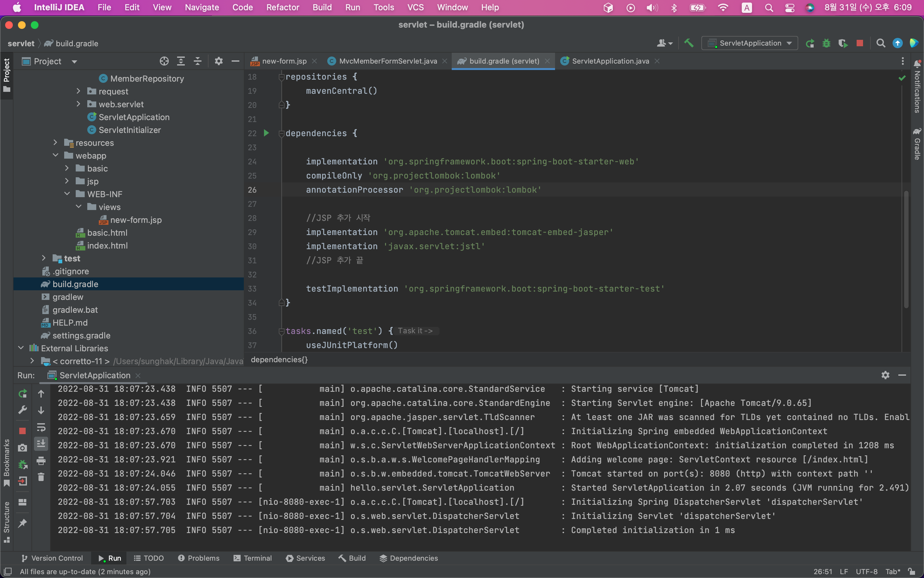The width and height of the screenshot is (924, 578).
Task: Click the IDE update arrow icon
Action: [898, 43]
